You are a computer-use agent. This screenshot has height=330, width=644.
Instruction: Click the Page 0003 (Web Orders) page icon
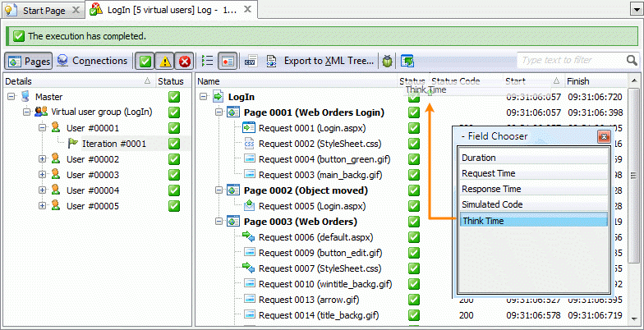[x=233, y=222]
